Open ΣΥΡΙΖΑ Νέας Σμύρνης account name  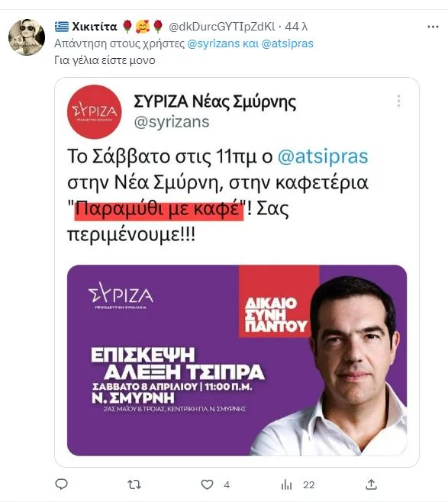tap(215, 101)
